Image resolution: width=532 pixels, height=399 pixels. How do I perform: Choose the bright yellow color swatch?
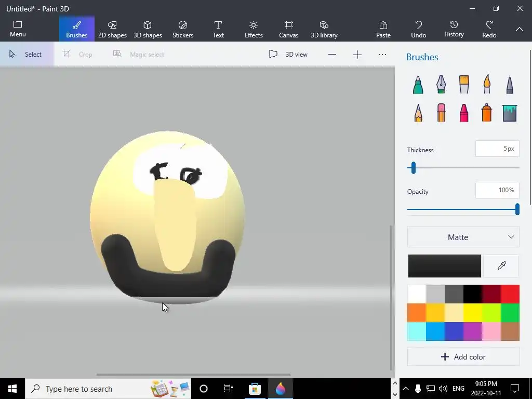[473, 312]
